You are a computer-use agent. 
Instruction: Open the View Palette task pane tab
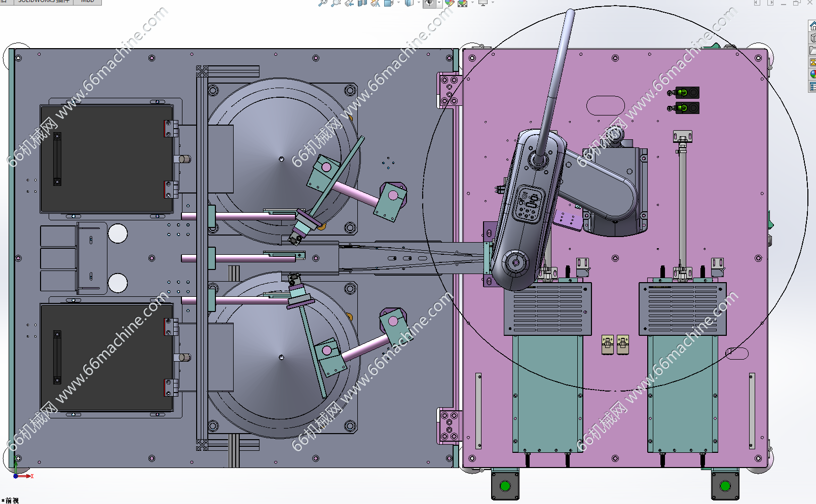[812, 62]
